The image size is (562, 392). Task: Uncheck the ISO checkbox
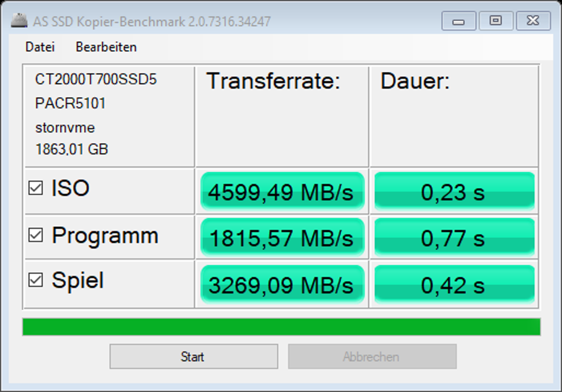36,188
